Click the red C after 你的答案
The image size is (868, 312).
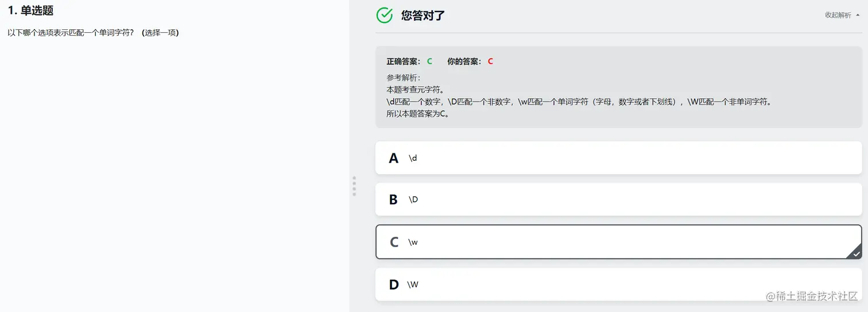[x=490, y=61]
